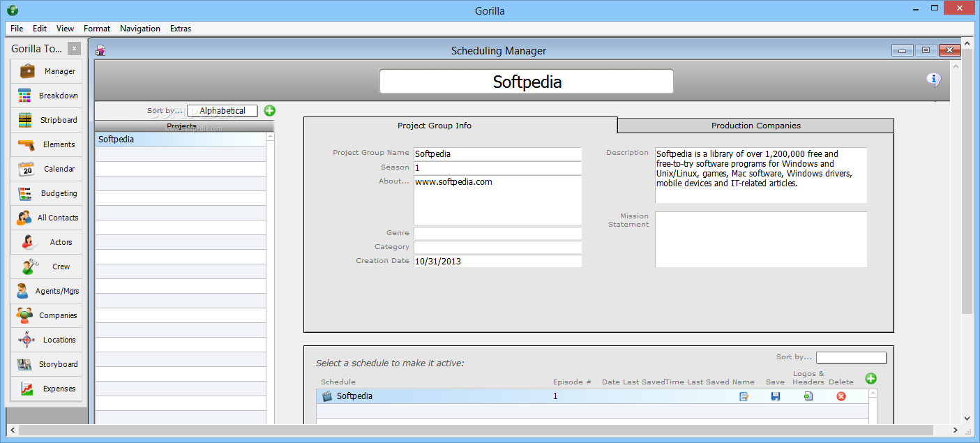Click the Description text box
The height and width of the screenshot is (443, 980).
point(761,175)
